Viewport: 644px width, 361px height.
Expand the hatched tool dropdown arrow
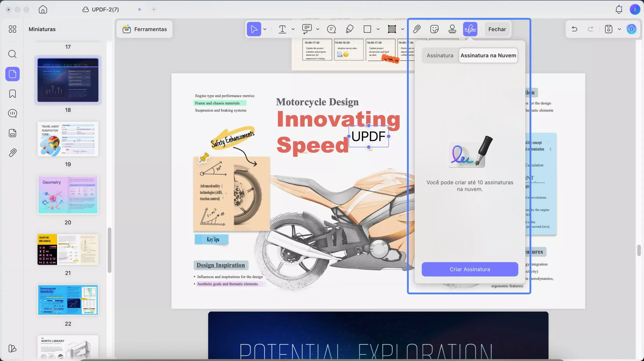click(403, 29)
